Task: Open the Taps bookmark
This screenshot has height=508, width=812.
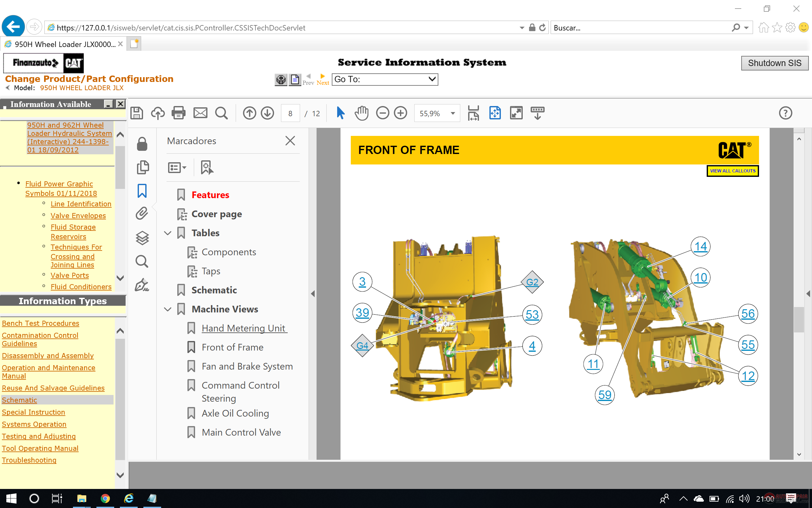Action: pos(211,271)
